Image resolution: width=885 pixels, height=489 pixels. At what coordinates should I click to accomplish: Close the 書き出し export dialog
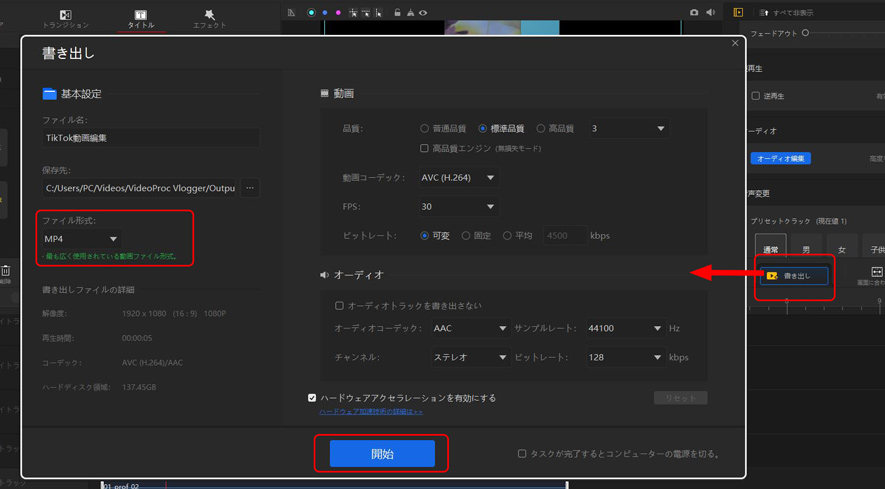(x=735, y=43)
